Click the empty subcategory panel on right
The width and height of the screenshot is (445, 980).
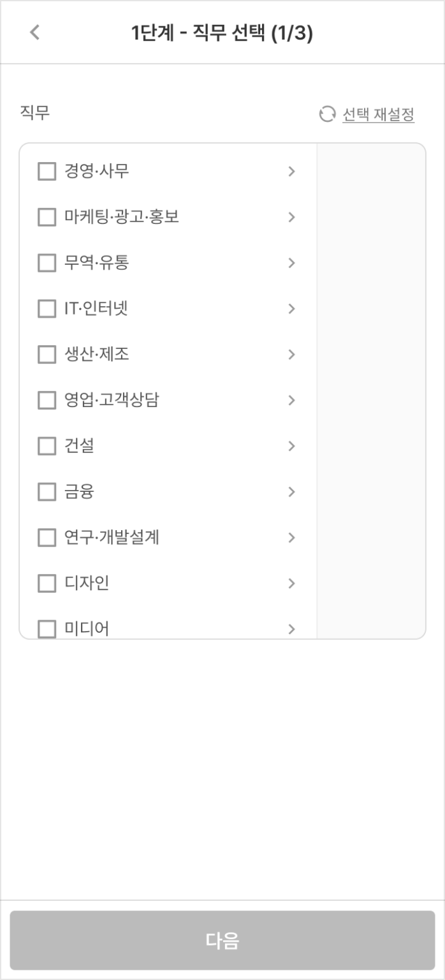pos(371,390)
